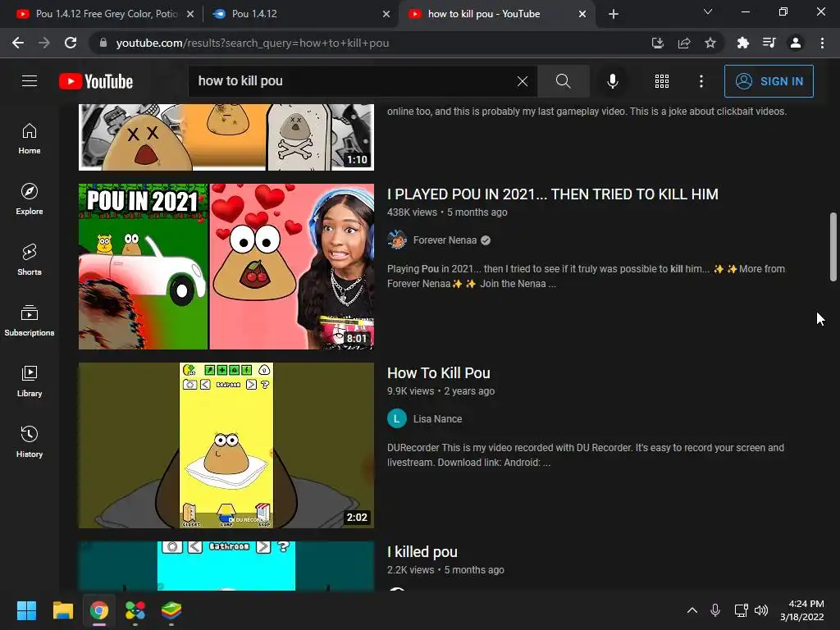This screenshot has height=630, width=840.
Task: Click the Chrome icon in the taskbar
Action: [99, 610]
